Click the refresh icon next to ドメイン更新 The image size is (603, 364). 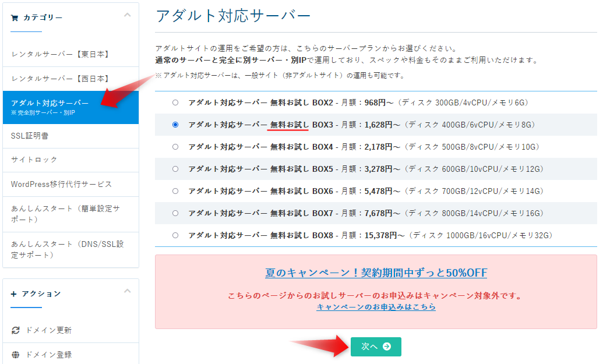click(x=16, y=330)
